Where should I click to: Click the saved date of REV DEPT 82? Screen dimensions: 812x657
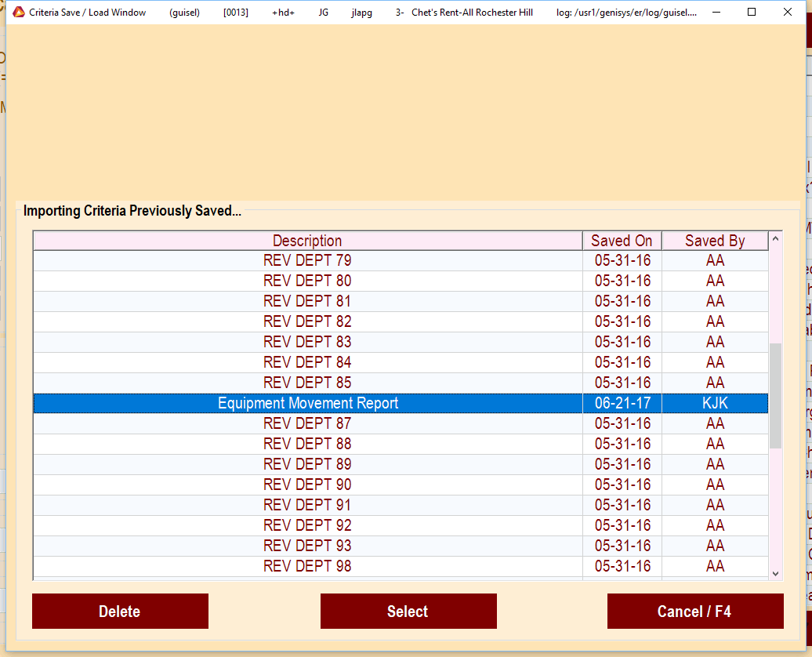pos(622,321)
